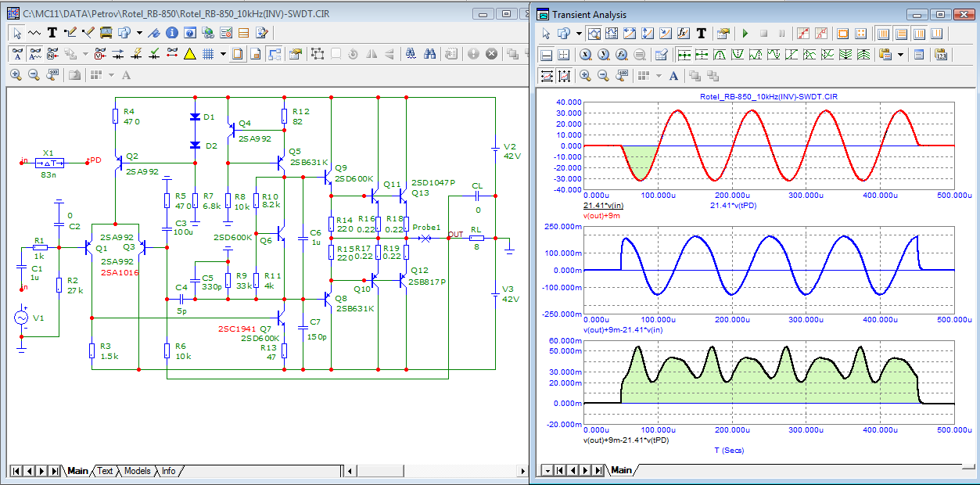
Task: Click the Stop analysis square button
Action: tap(763, 34)
